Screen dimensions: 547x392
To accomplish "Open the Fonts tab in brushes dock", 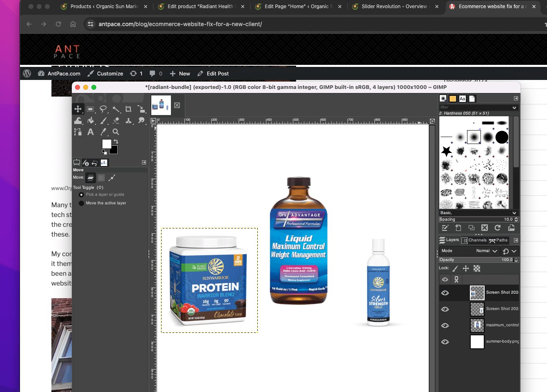I will 462,99.
